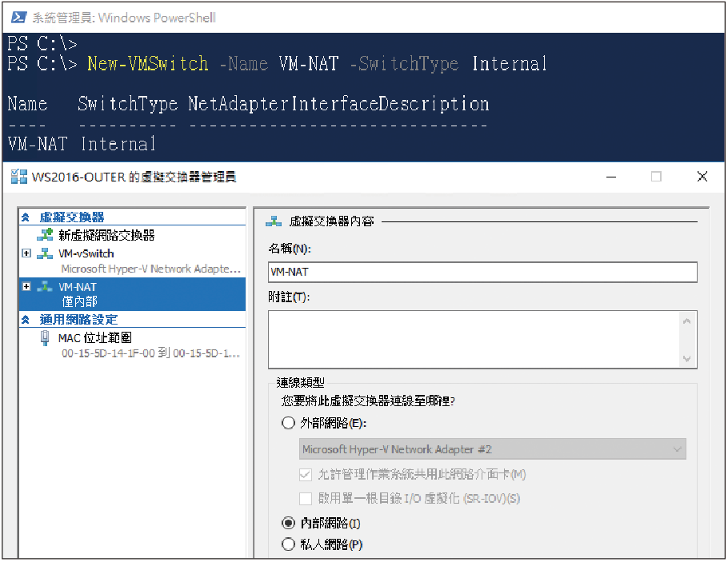Select the VM-vSwitch tree entry
The image size is (728, 562).
tap(86, 253)
